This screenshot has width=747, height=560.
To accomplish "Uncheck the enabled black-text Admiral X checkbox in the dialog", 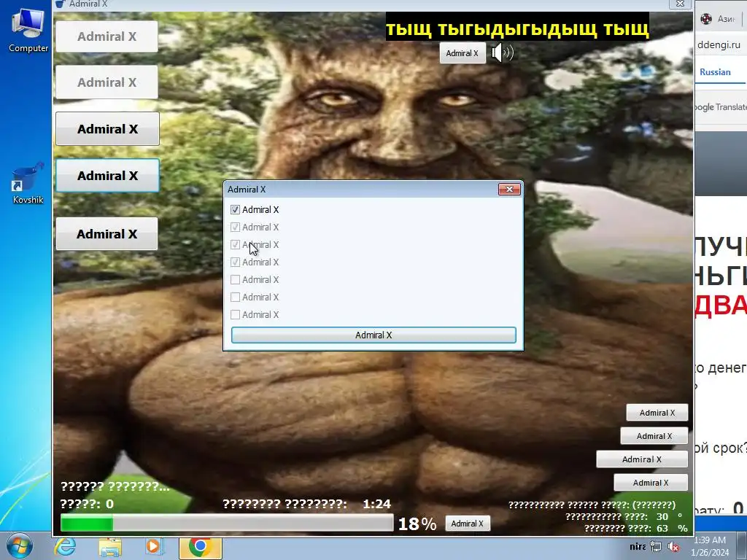I will coord(235,209).
